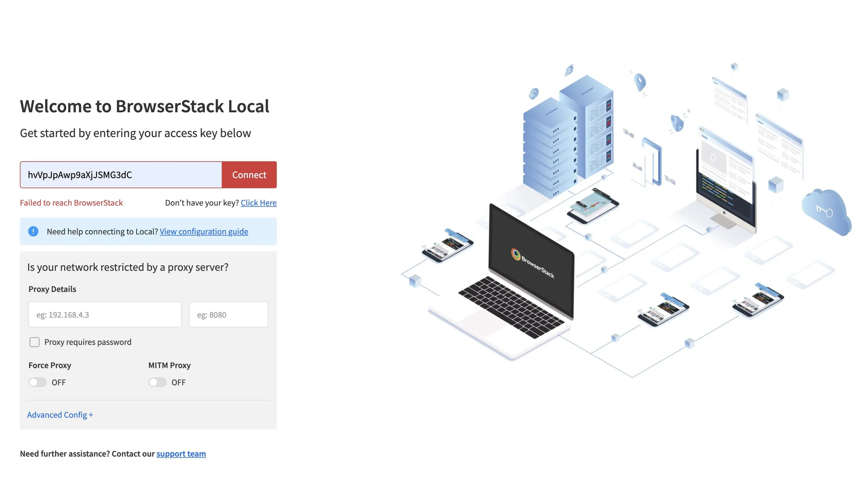The width and height of the screenshot is (868, 493).
Task: Switch on the MITM Proxy toggle
Action: point(157,382)
